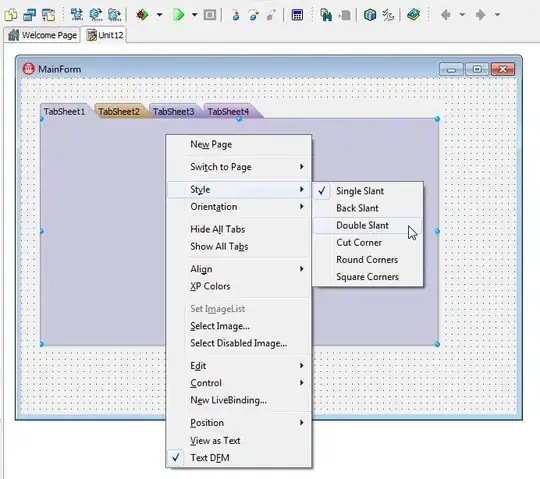
Task: Switch to the Welcome Page tab
Action: pos(42,35)
